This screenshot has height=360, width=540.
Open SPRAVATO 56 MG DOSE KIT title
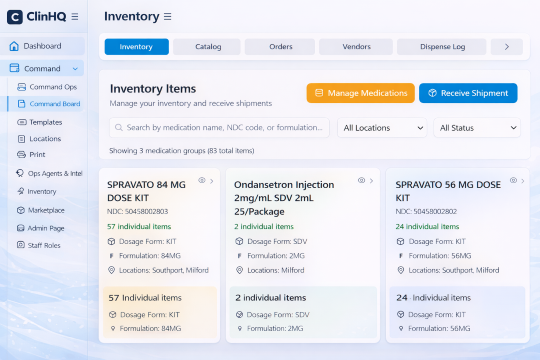(448, 191)
